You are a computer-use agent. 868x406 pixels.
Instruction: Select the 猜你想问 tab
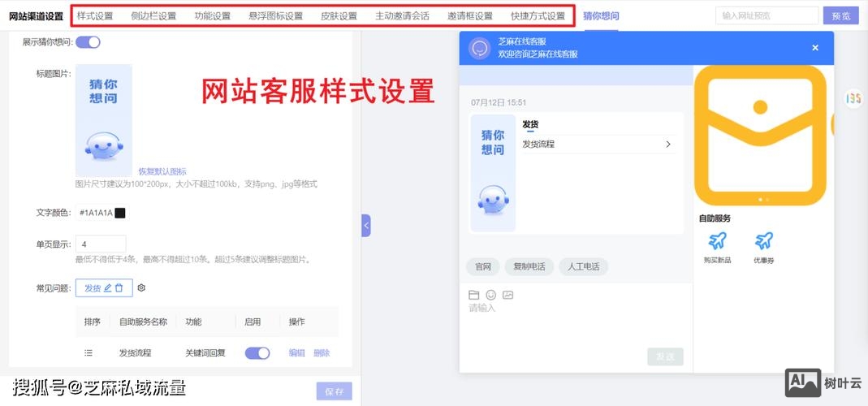click(x=601, y=16)
